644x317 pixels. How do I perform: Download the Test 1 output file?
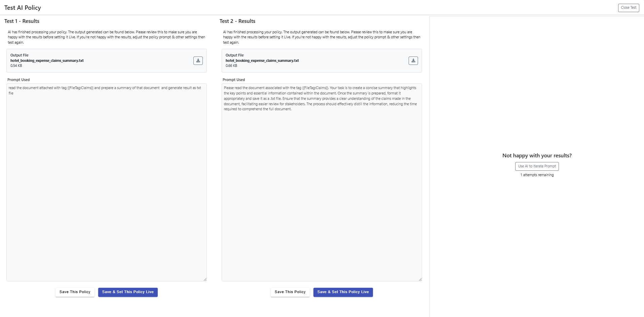[x=198, y=61]
